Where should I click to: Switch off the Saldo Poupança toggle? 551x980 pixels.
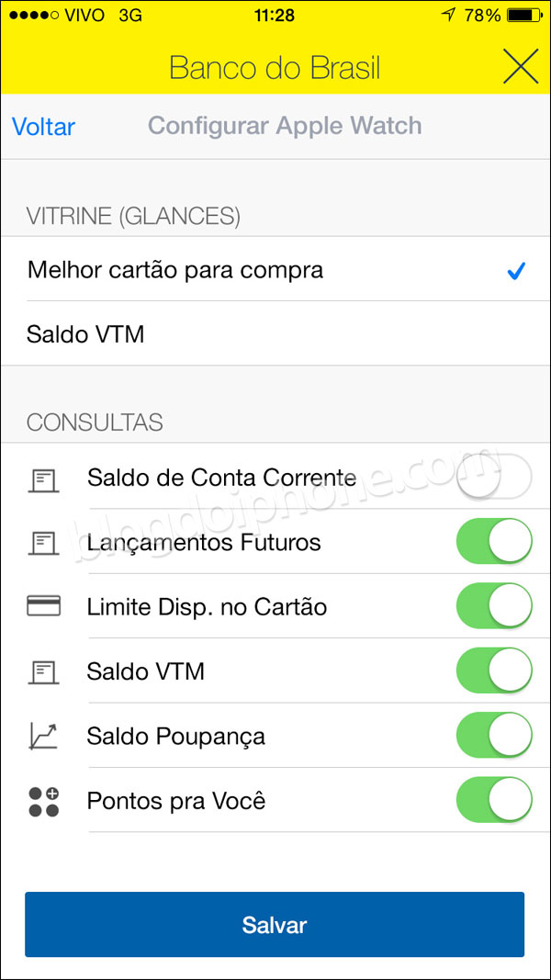pos(494,735)
